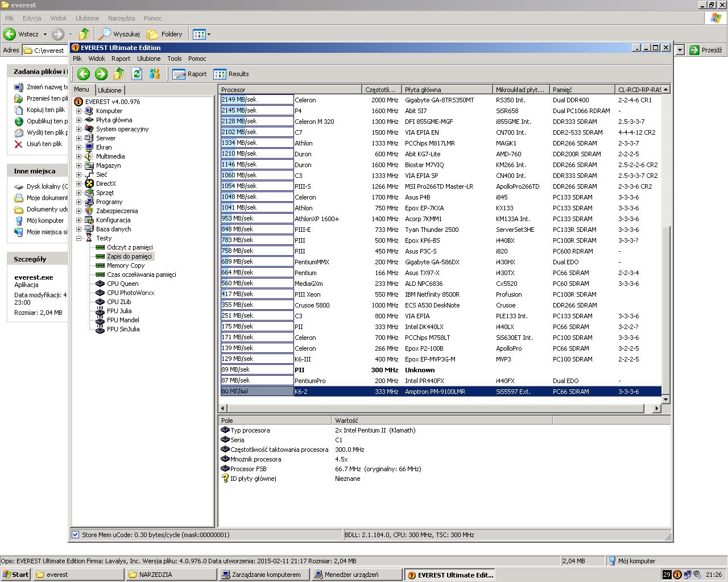Switch to the Ulubione tab

pos(109,90)
